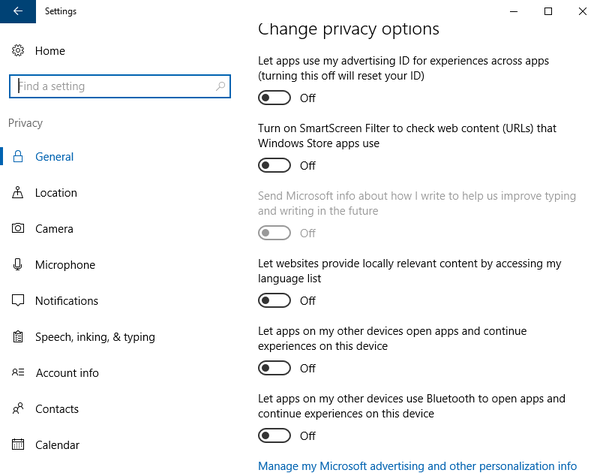Image resolution: width=600 pixels, height=473 pixels.
Task: Open Microphone settings via its icon
Action: 18,264
